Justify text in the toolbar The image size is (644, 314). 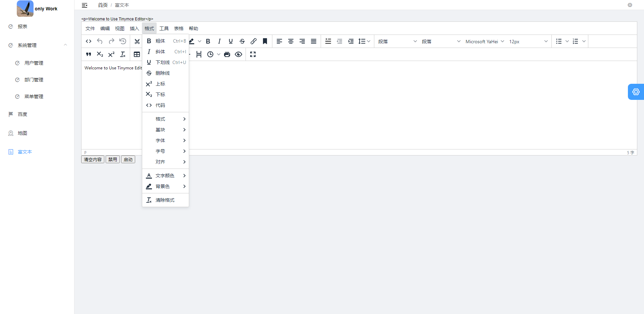tap(314, 41)
